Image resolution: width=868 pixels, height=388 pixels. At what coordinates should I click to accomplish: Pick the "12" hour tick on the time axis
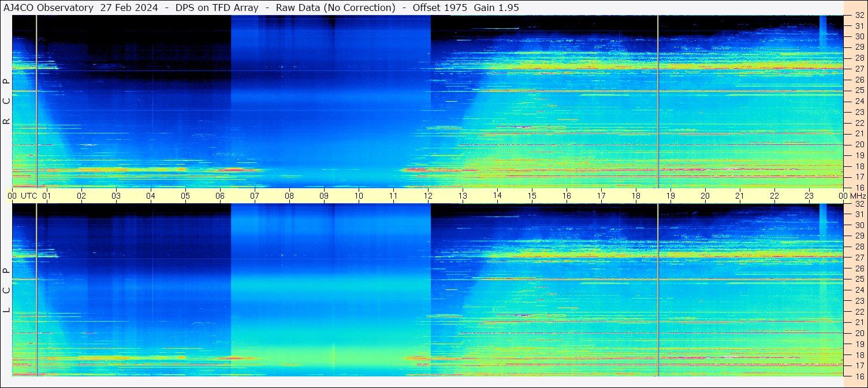click(x=428, y=196)
